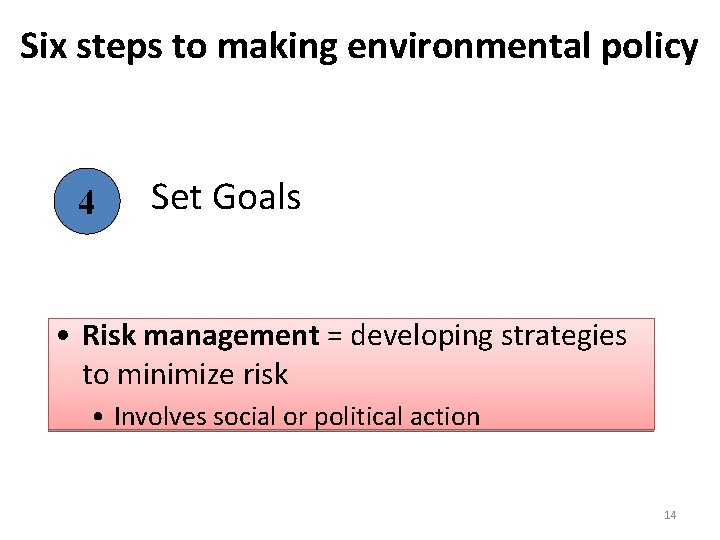
Task: Click the slide number 14
Action: coord(669,515)
